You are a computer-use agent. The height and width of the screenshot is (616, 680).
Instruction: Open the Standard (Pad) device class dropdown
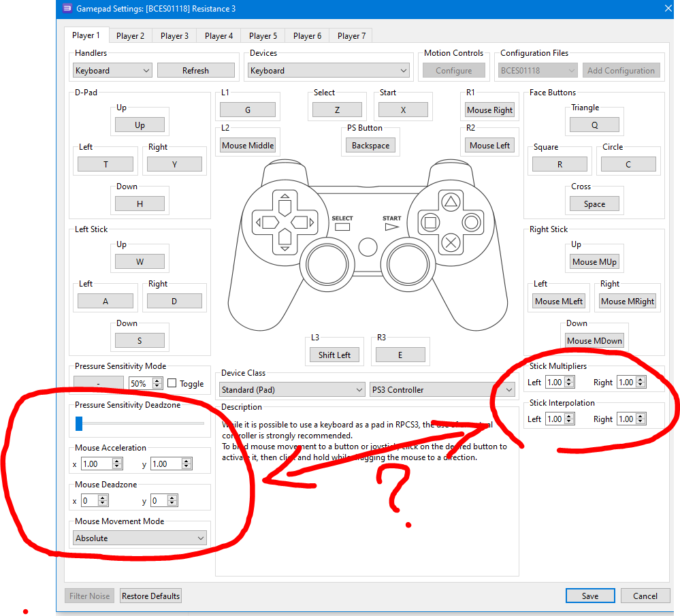[292, 389]
